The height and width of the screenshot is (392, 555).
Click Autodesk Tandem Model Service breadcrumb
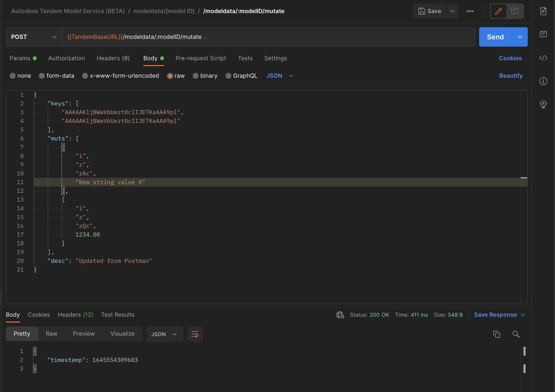point(68,11)
